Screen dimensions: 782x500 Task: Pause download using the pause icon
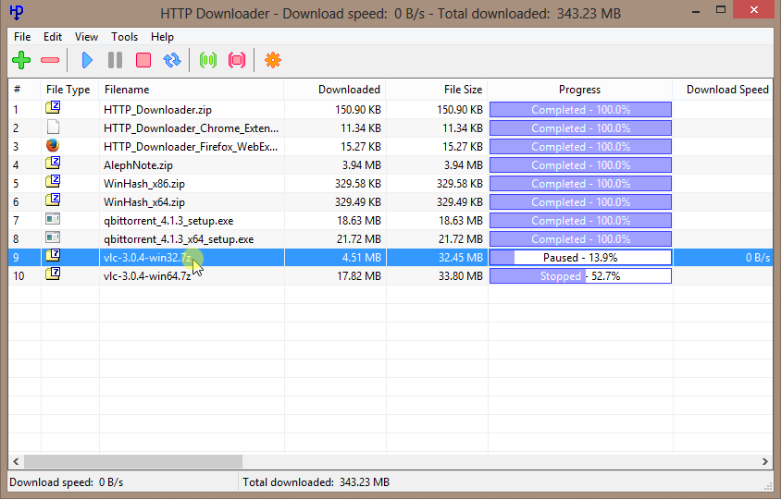(x=115, y=60)
